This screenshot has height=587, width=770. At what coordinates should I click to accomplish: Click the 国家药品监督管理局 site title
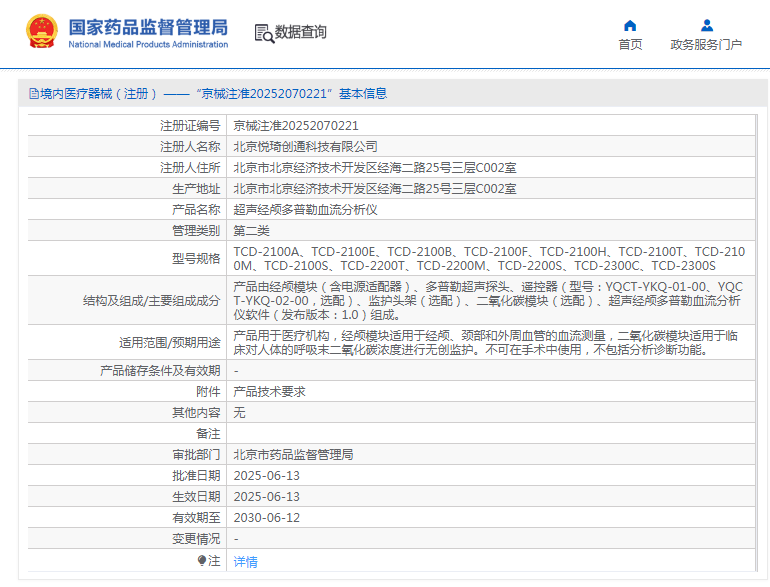click(148, 26)
